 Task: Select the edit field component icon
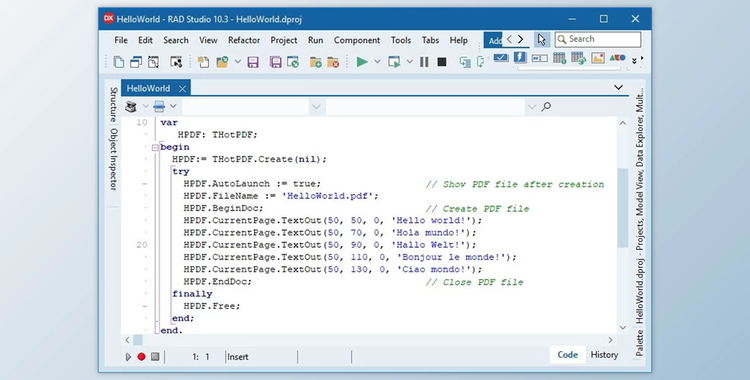pos(540,58)
